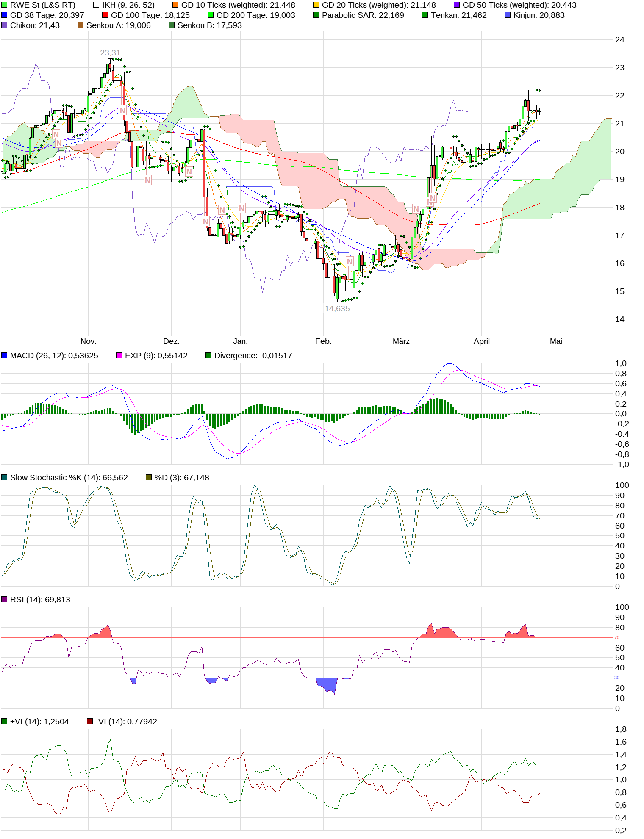Click the dark red -VI (14) swatch

tap(90, 722)
